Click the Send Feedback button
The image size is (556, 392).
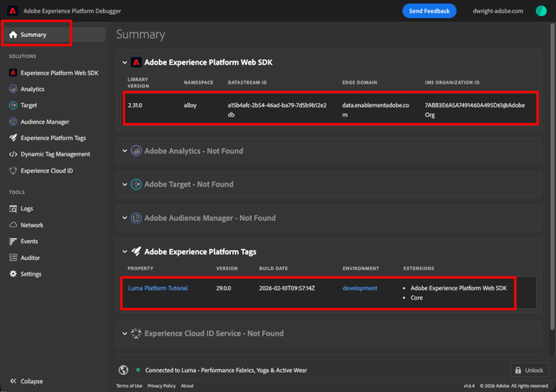point(429,11)
